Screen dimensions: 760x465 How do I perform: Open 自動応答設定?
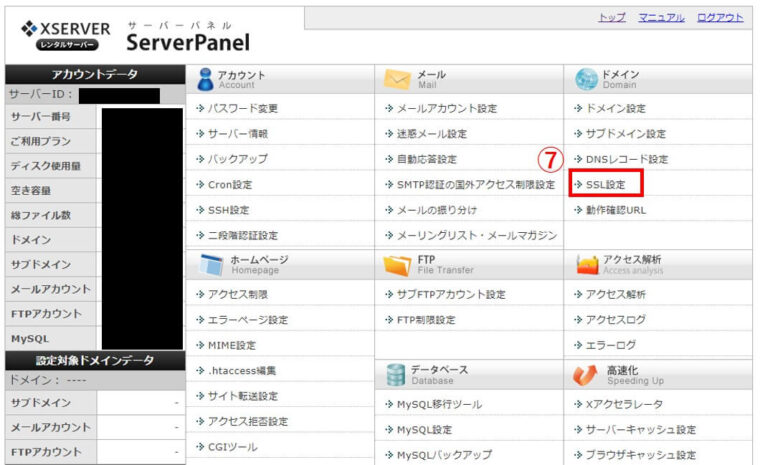pos(427,159)
